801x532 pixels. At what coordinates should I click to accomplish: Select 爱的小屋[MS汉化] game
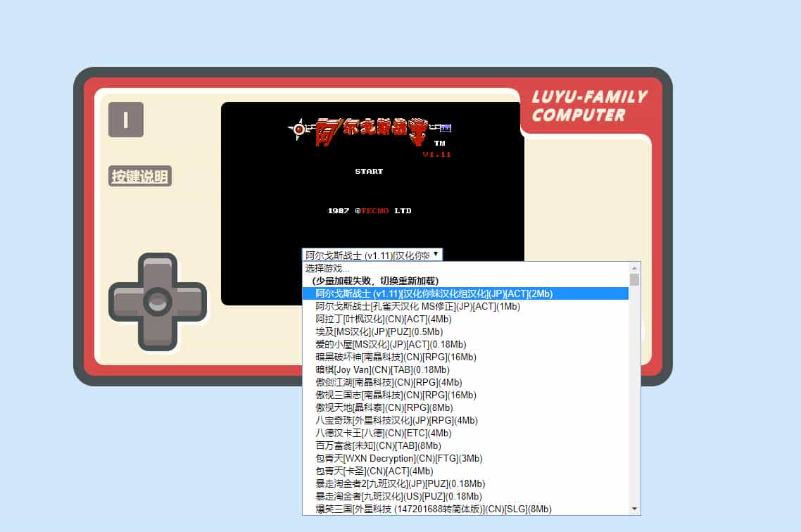pos(465,345)
